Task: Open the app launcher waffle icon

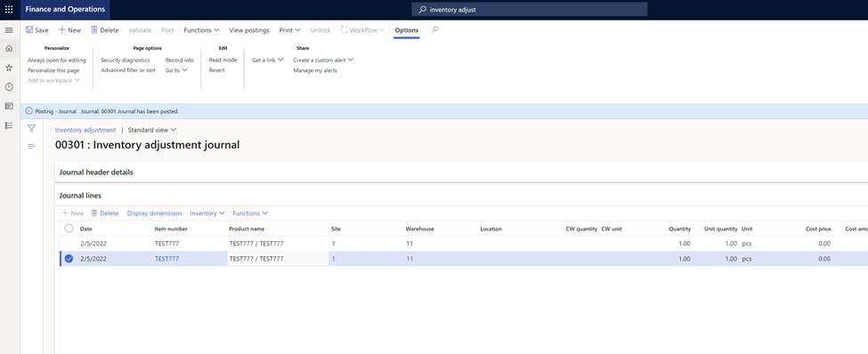Action: (x=9, y=10)
